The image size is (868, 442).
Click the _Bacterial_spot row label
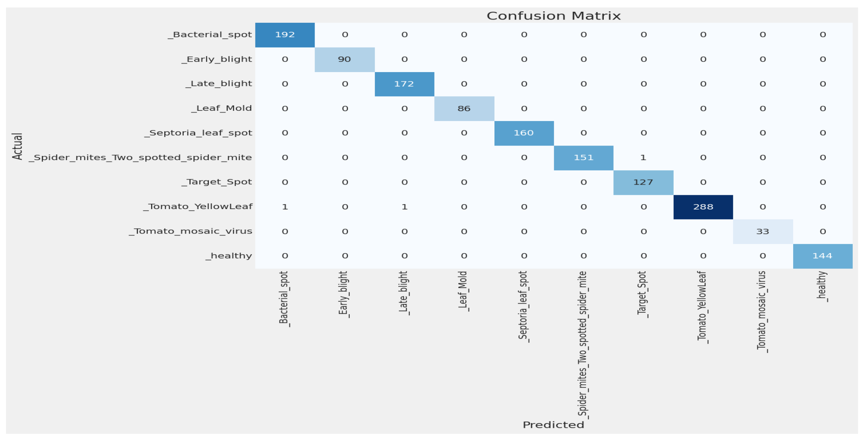pos(210,35)
